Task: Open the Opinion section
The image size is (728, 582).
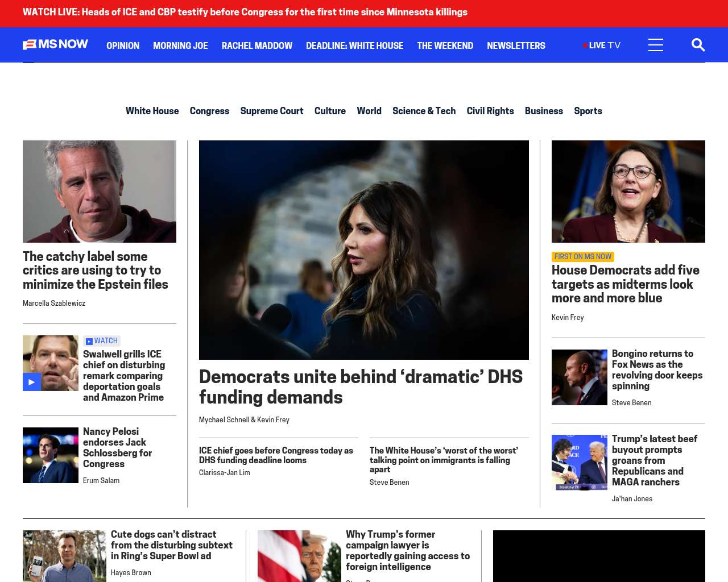Action: 123,45
